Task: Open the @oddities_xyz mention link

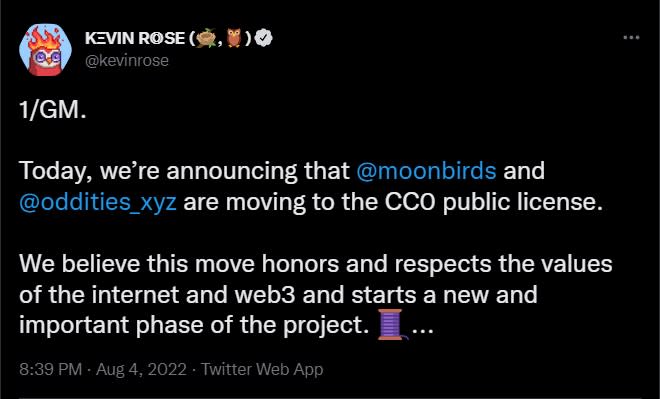Action: pyautogui.click(x=98, y=202)
